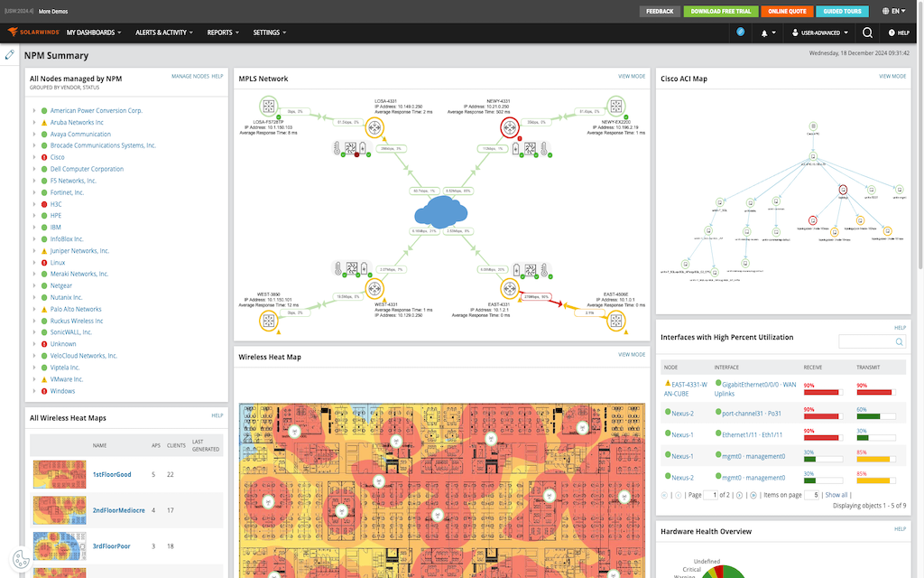Click the pencil edit dashboard icon

(9, 55)
